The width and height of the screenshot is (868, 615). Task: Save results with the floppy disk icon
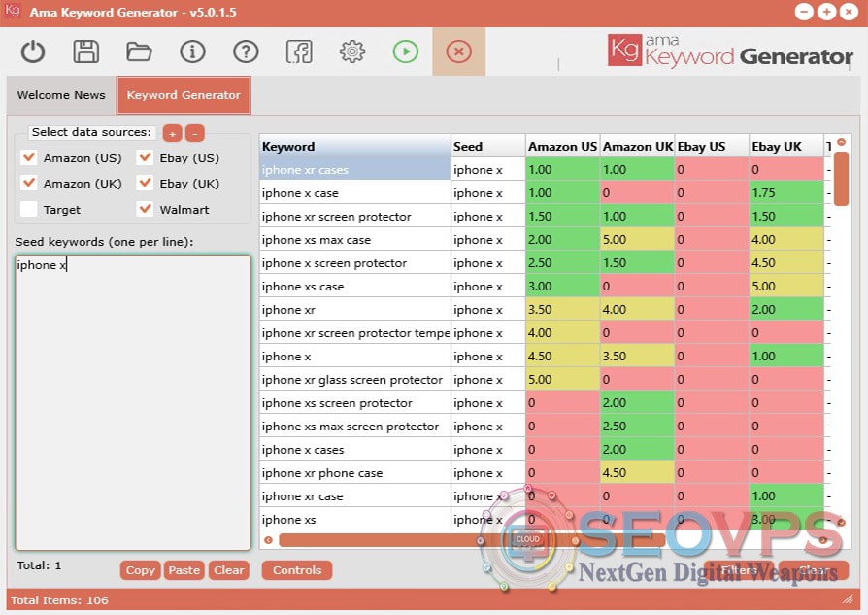coord(85,52)
